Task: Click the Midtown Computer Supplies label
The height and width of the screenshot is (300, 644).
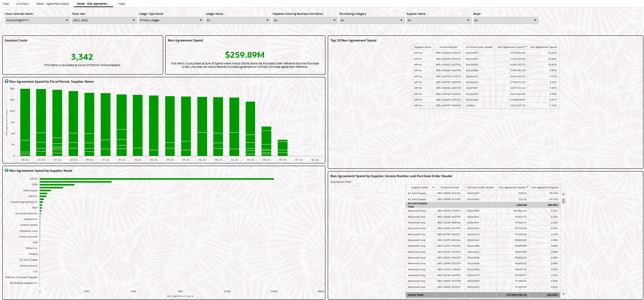Action: [21, 277]
